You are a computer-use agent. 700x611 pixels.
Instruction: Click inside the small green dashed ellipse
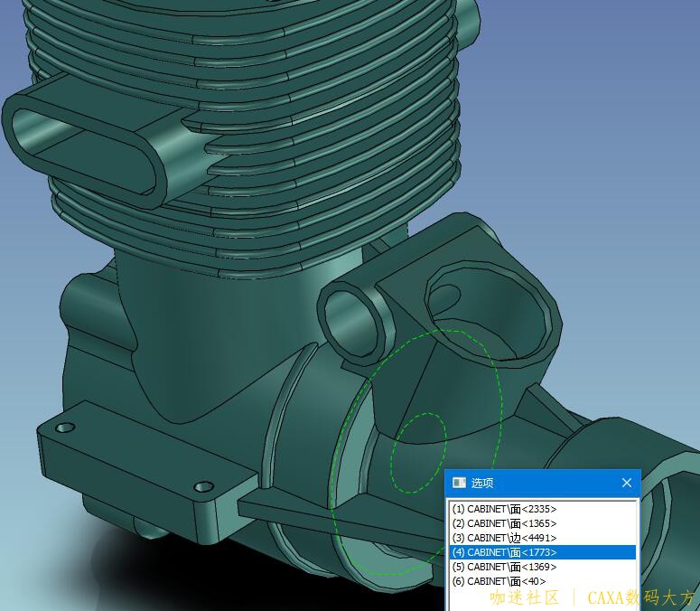418,452
